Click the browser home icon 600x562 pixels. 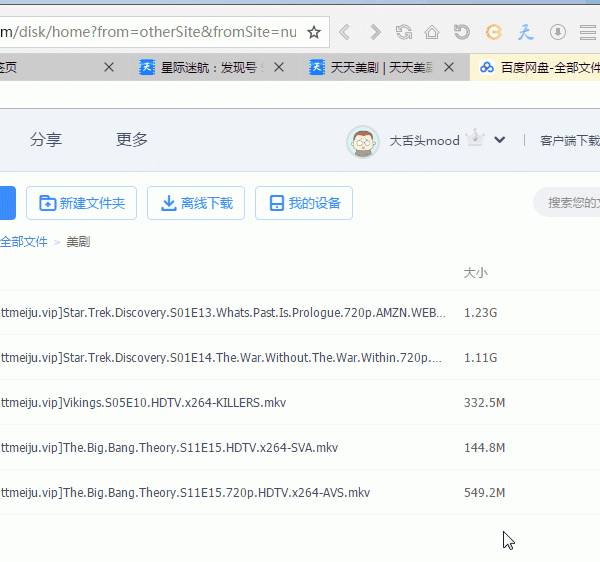[432, 32]
